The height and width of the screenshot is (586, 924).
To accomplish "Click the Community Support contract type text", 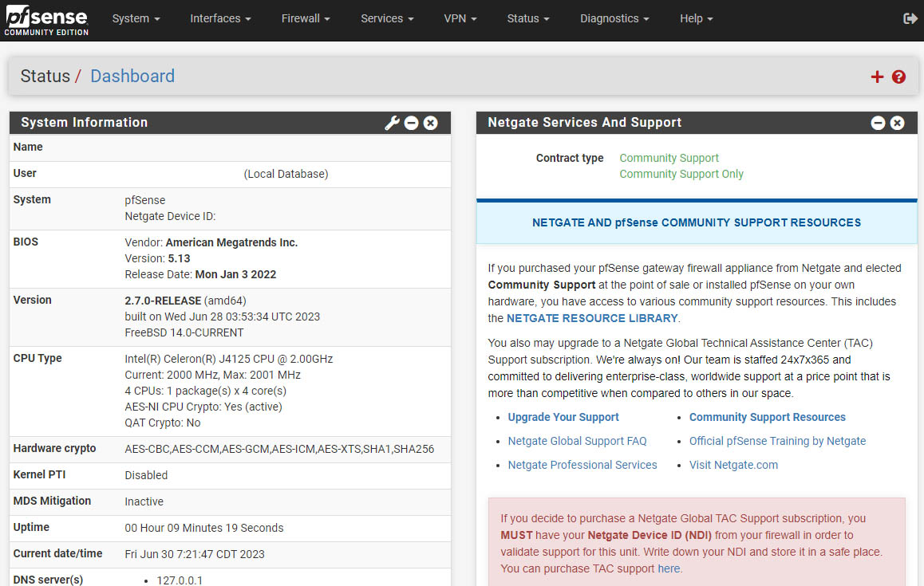I will (x=669, y=158).
